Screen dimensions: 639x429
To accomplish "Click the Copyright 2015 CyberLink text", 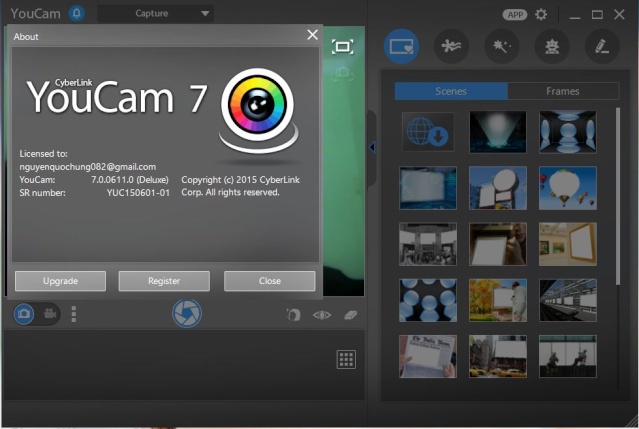I will coord(240,186).
